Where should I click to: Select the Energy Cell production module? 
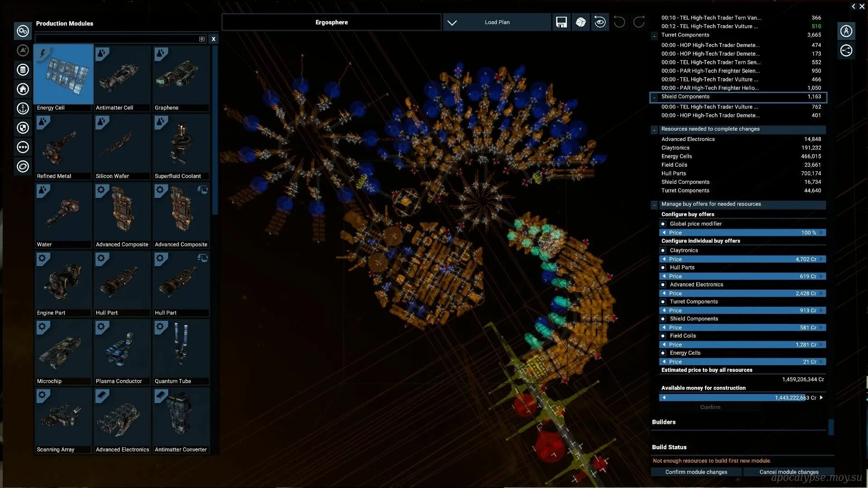63,78
